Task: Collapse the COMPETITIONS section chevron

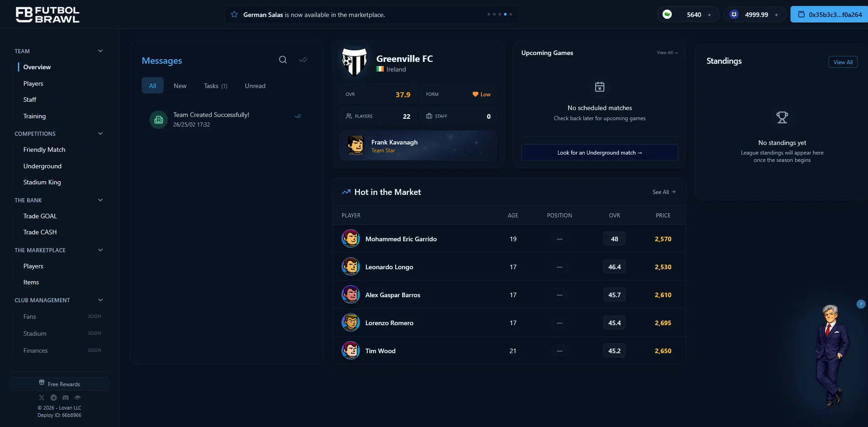Action: [100, 133]
